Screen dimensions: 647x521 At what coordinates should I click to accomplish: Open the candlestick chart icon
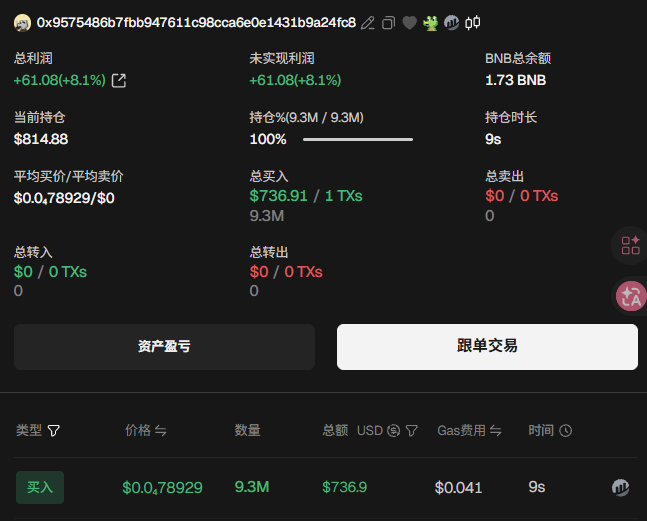(472, 23)
